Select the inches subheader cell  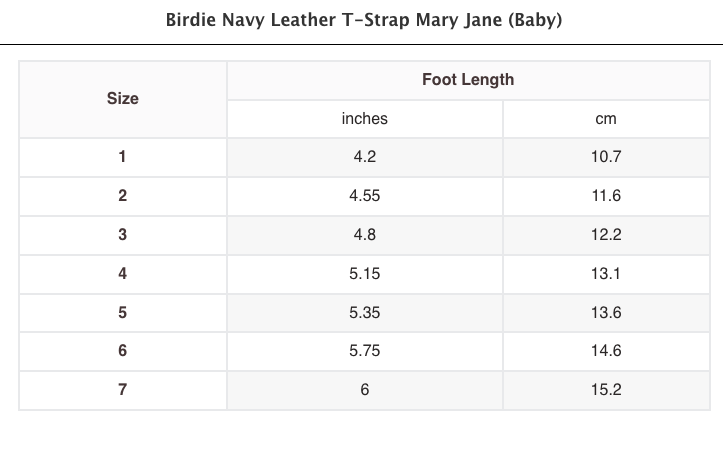364,119
